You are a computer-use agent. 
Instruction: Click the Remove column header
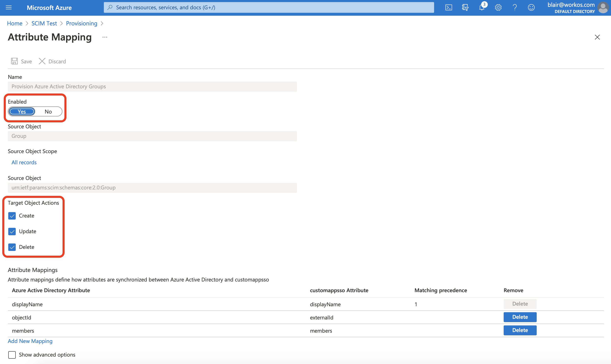coord(513,290)
